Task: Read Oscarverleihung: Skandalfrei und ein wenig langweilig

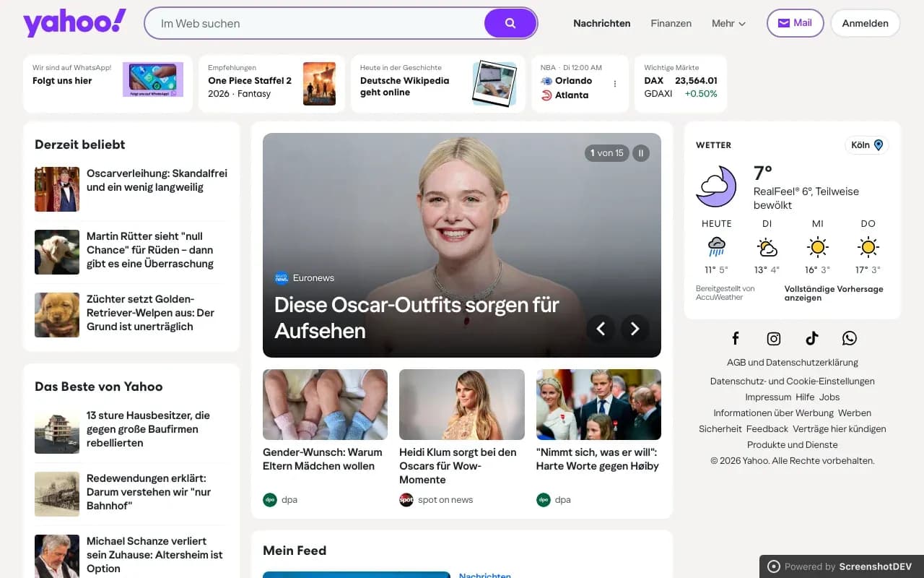Action: (157, 181)
